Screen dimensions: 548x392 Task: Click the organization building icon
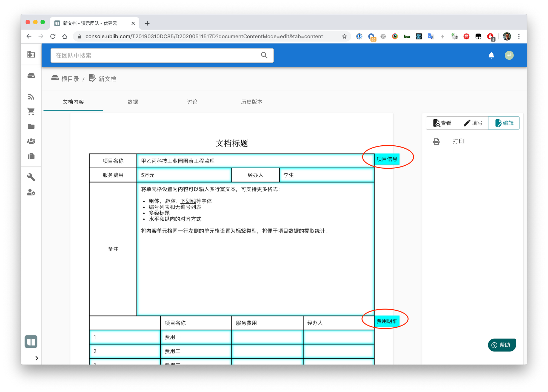click(x=31, y=54)
